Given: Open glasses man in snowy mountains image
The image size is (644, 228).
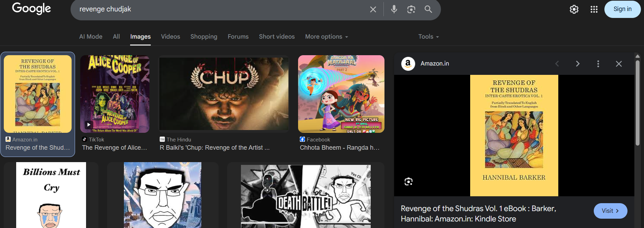Looking at the screenshot, I should pos(162,195).
